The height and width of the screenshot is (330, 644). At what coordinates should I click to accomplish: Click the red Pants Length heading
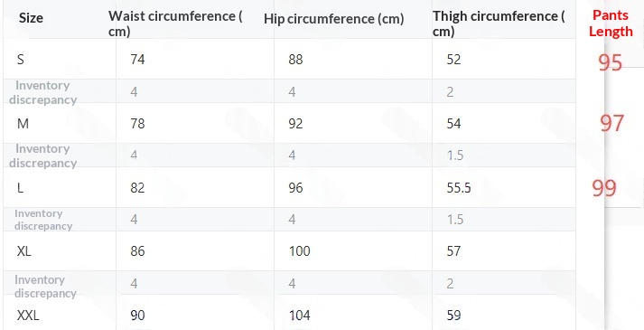coord(611,24)
